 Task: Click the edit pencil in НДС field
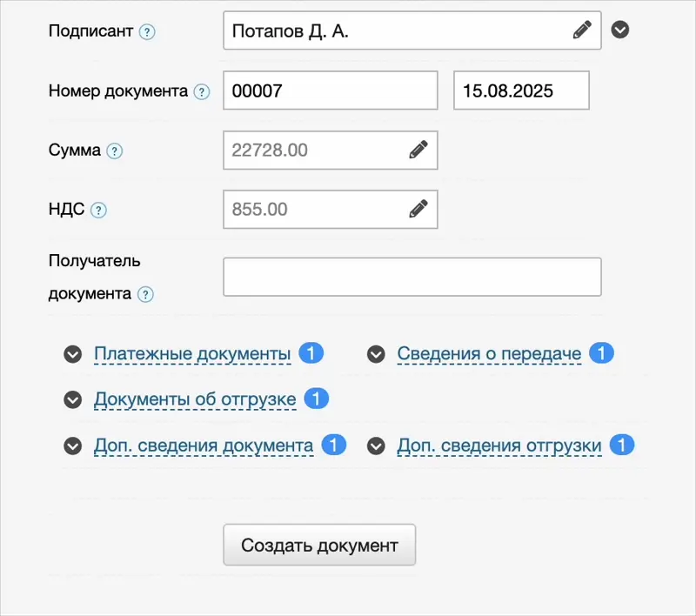coord(418,209)
